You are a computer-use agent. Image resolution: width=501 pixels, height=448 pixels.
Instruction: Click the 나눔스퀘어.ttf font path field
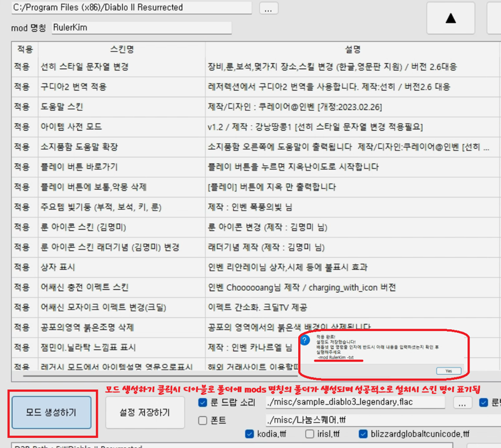pos(383,420)
